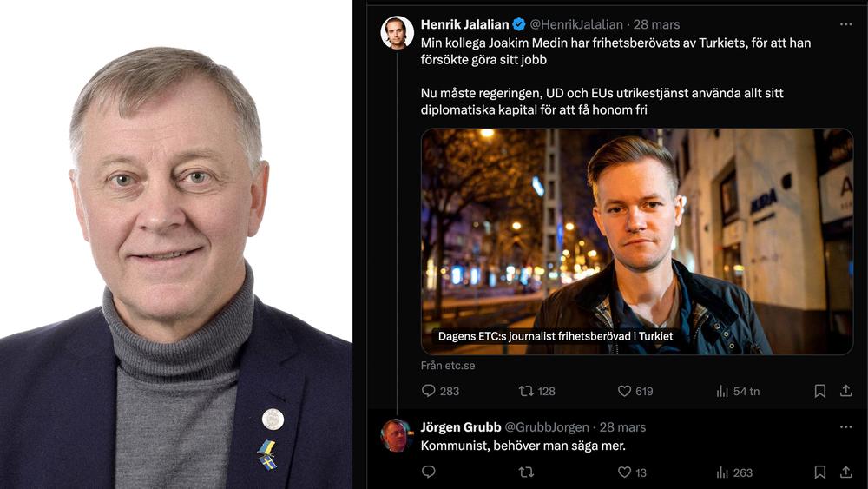The image size is (868, 489).
Task: Retweet Henrik Jalalian's post showing 128 reposts
Action: tap(526, 391)
